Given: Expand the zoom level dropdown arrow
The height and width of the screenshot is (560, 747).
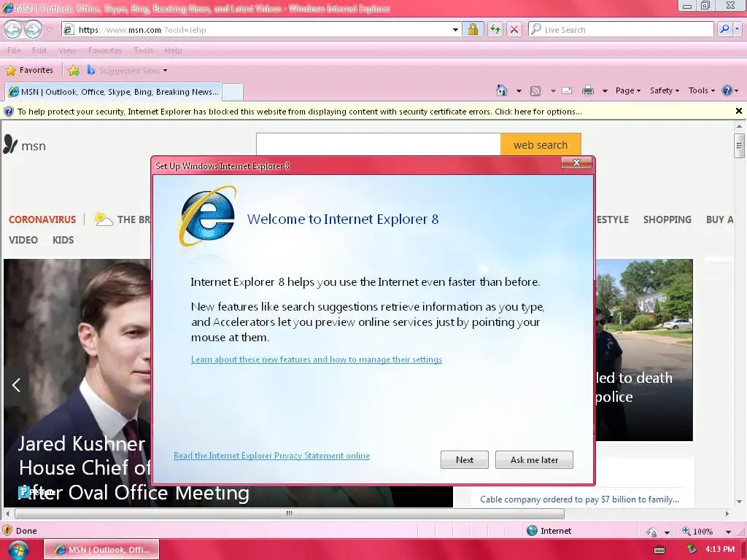Looking at the screenshot, I should [x=728, y=532].
